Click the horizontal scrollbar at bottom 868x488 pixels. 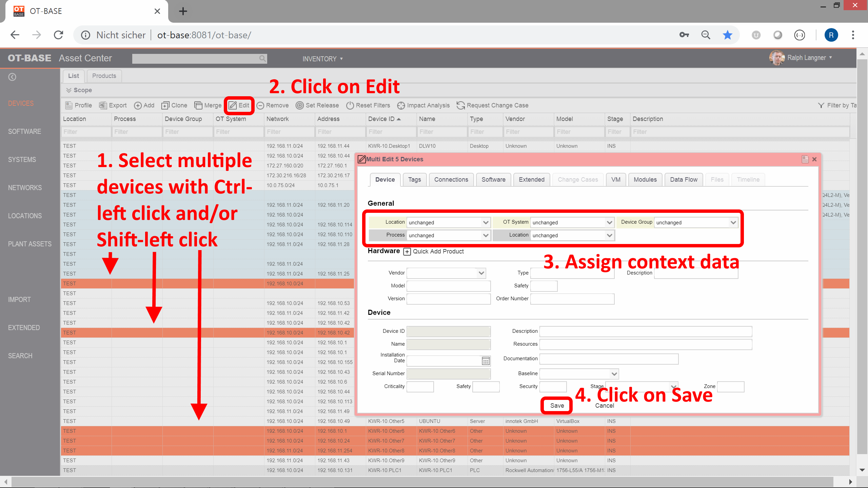(x=422, y=482)
